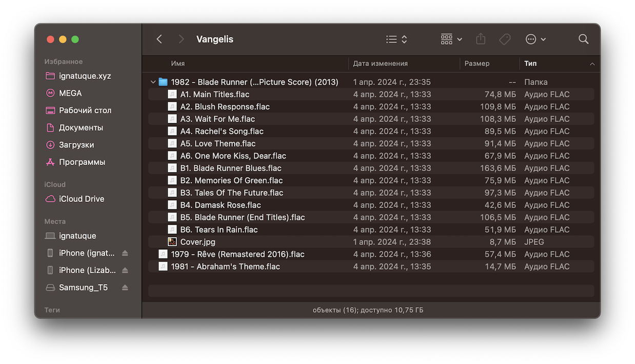Sort by Тип column header
635x364 pixels.
tap(530, 64)
